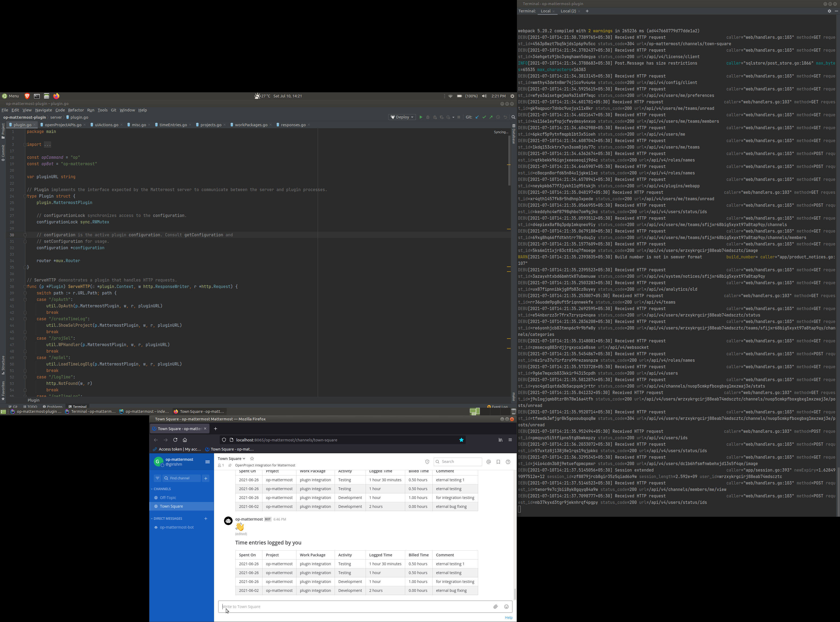
Task: Click pinned posts pin icon in channel header
Action: (x=230, y=465)
